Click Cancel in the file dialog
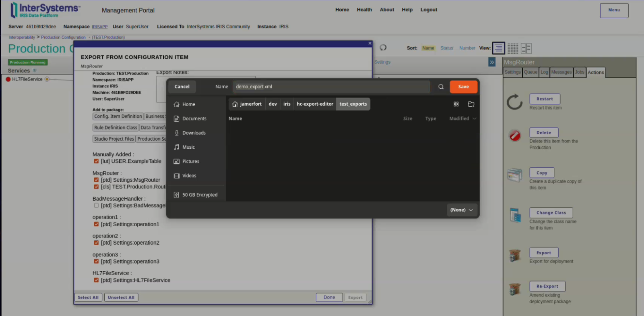The height and width of the screenshot is (316, 644). (182, 87)
